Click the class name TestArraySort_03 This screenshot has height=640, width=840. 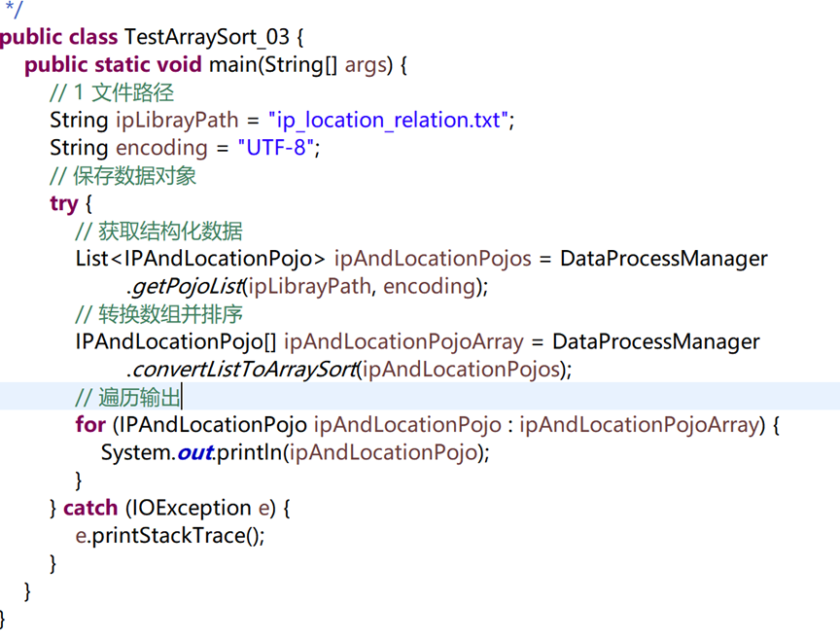[207, 37]
